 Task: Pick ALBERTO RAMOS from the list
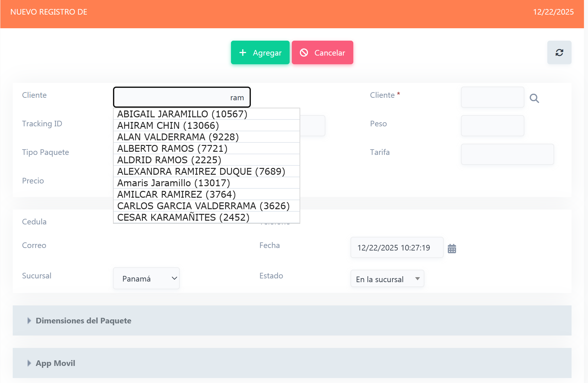point(172,148)
